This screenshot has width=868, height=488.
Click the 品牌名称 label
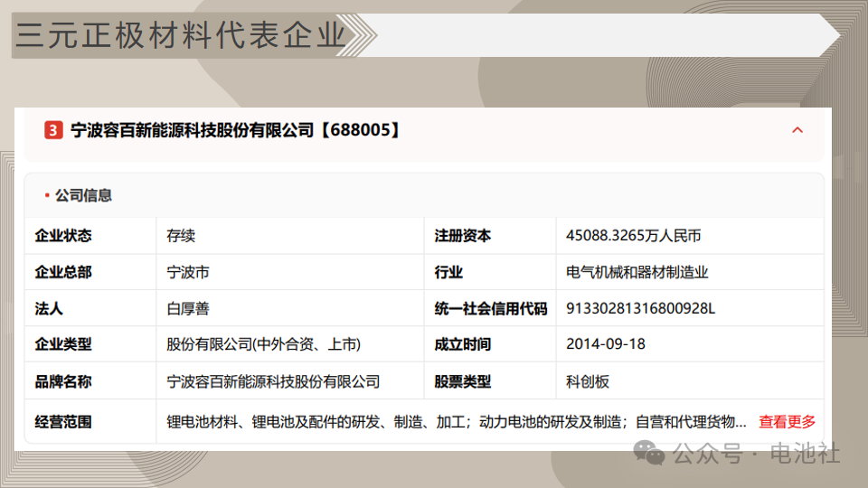click(x=63, y=381)
